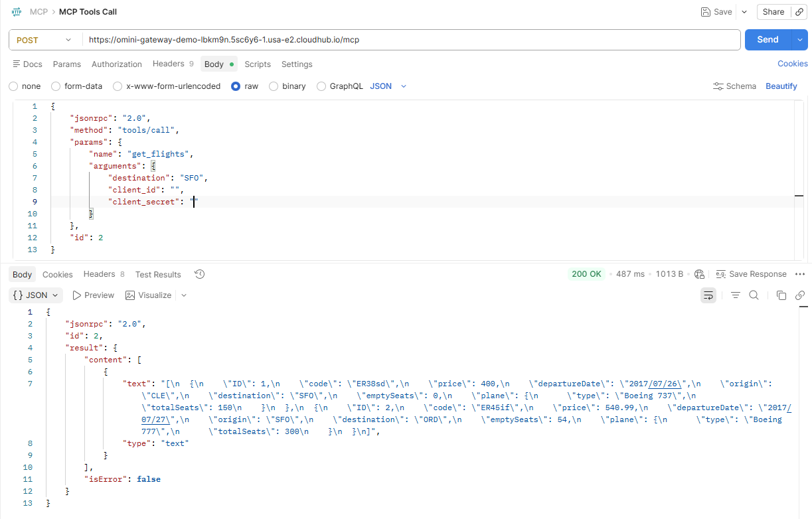
Task: Open the request Settings tab
Action: pos(297,64)
